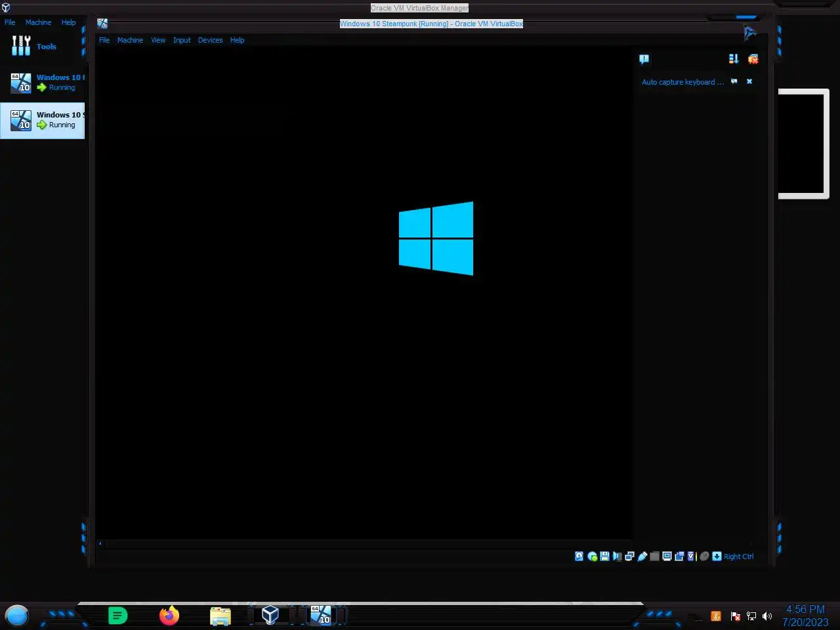Expand the Auto capture keyboard notification details

click(x=734, y=82)
